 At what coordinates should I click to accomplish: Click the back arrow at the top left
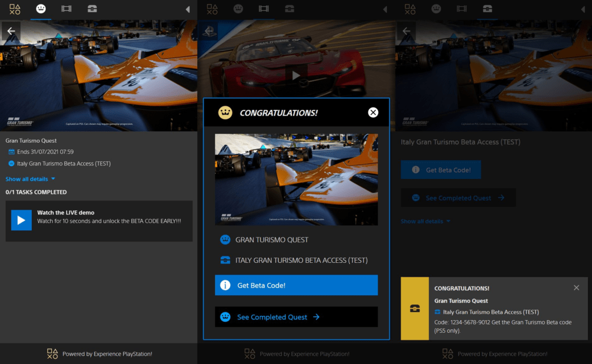point(10,31)
